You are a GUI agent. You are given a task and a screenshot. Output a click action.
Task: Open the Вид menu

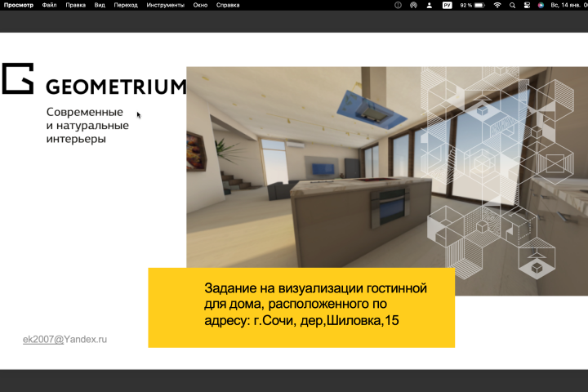tap(100, 5)
